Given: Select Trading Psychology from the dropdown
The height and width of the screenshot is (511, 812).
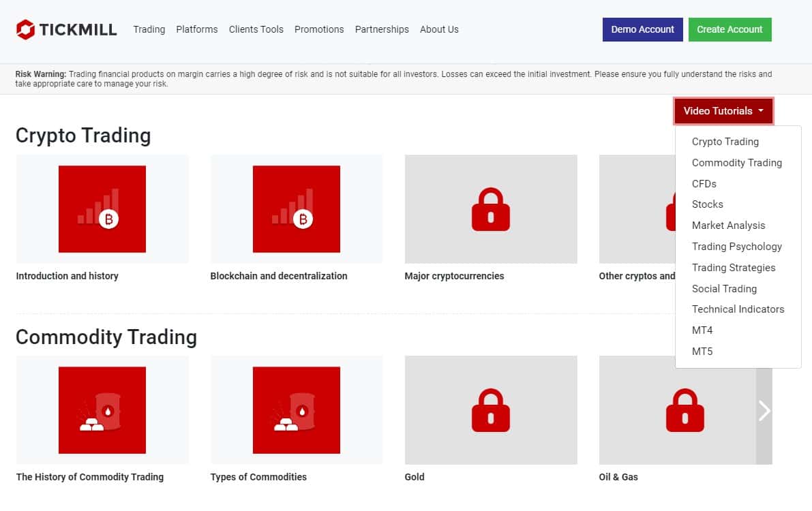Looking at the screenshot, I should [736, 247].
